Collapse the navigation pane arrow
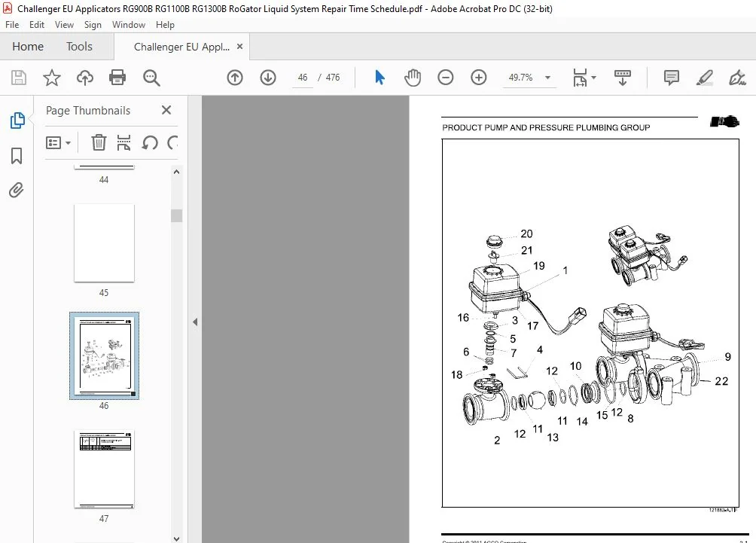The image size is (756, 543). point(195,322)
